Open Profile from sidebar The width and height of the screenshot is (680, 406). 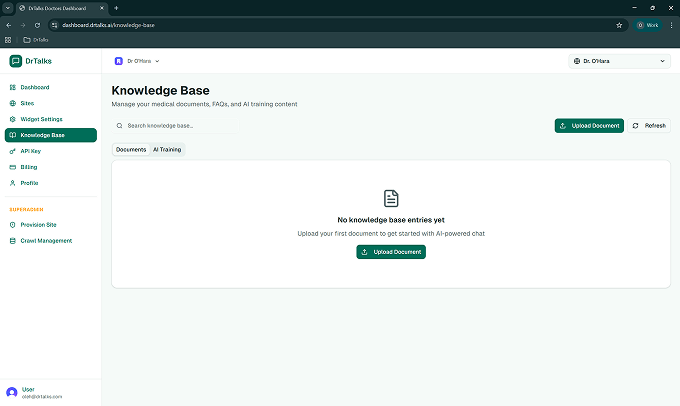tap(51, 183)
